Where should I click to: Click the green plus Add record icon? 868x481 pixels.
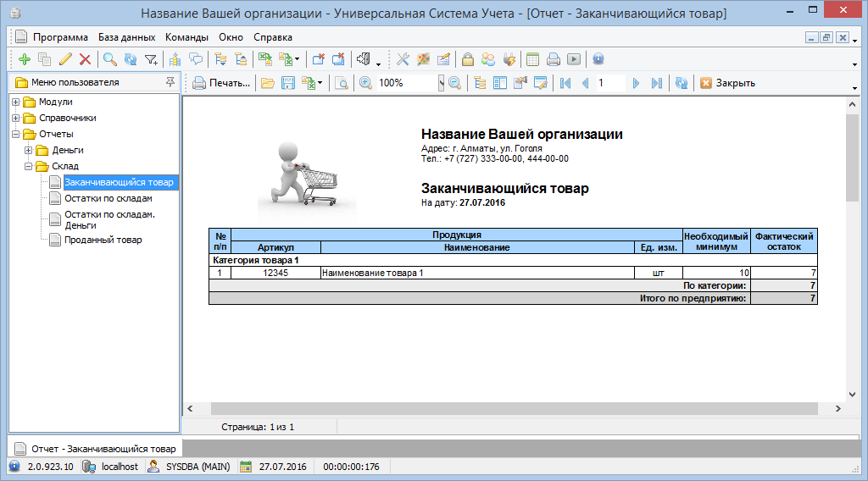tap(24, 59)
